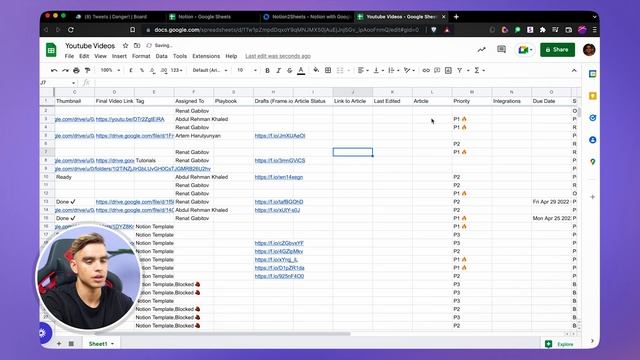The image size is (640, 360).
Task: Click the Print icon
Action: click(76, 71)
